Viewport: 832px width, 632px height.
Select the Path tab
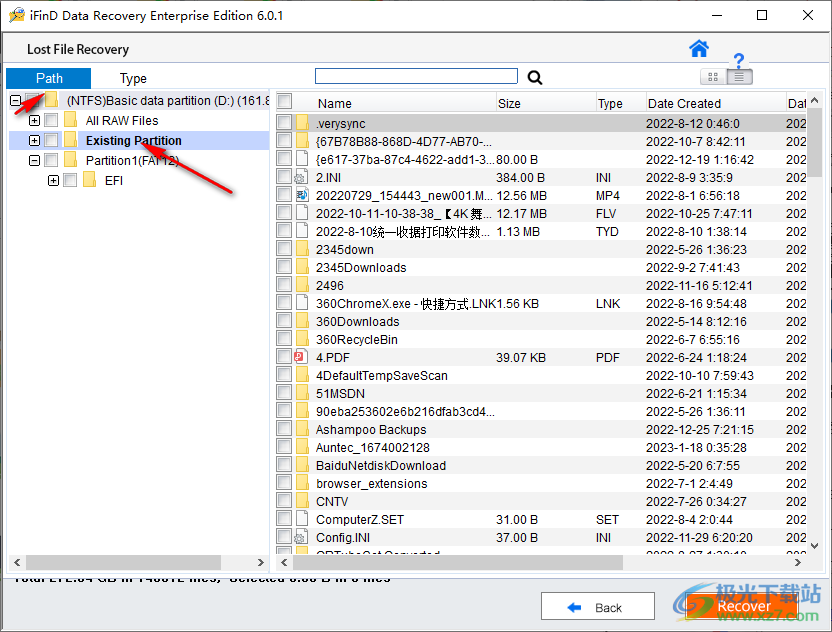[x=48, y=78]
